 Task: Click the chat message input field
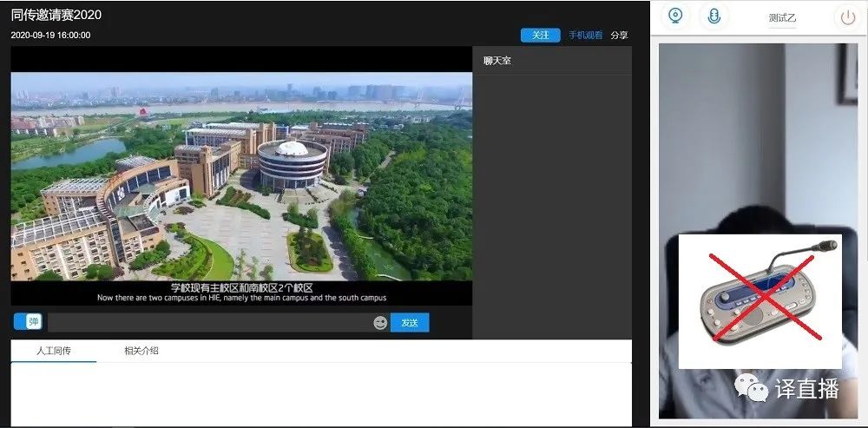pyautogui.click(x=210, y=322)
